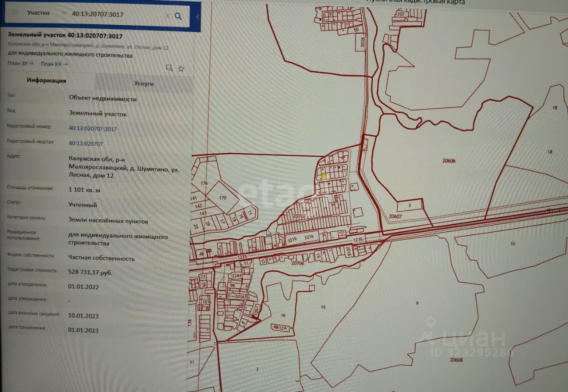
Task: Run search with the magnifier icon
Action: pos(178,16)
